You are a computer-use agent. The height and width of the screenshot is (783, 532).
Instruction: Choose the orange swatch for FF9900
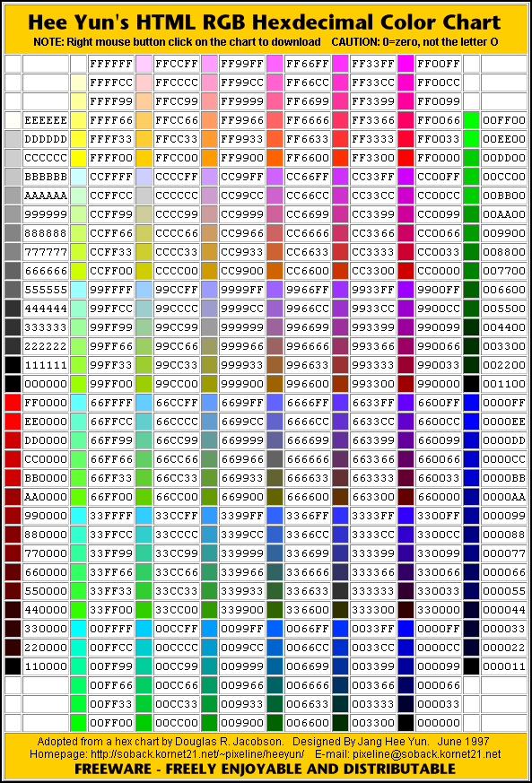(x=209, y=158)
